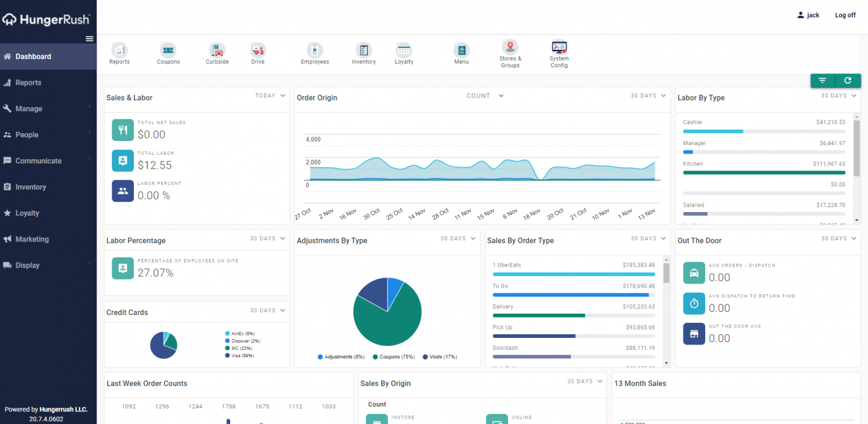The height and width of the screenshot is (424, 868).
Task: Open the Drive delivery icon
Action: click(258, 51)
